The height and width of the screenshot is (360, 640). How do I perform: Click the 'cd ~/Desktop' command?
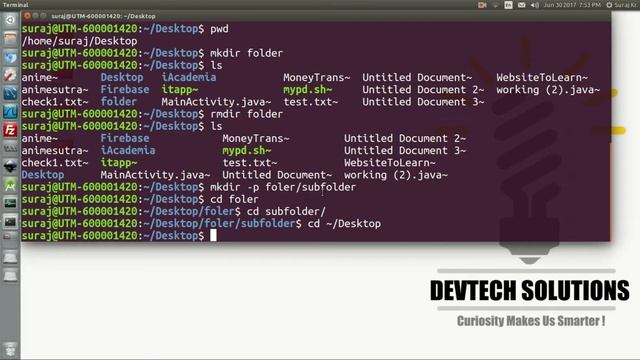coord(344,224)
